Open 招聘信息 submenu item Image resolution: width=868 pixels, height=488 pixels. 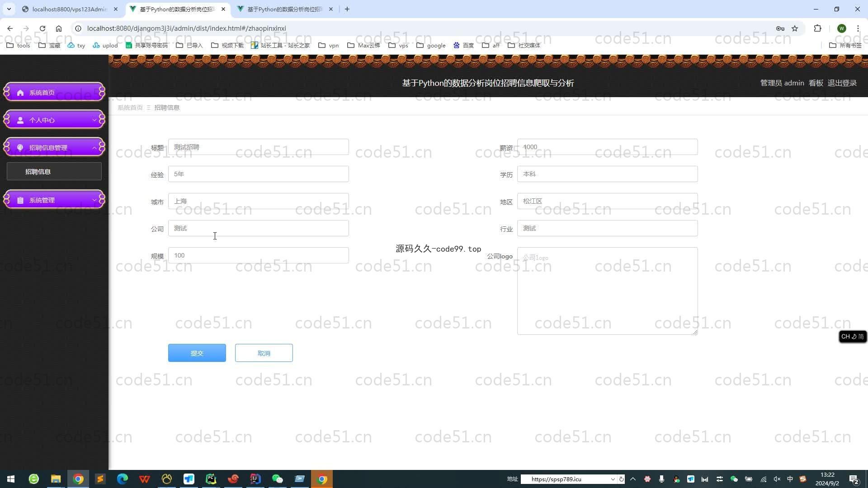[54, 172]
